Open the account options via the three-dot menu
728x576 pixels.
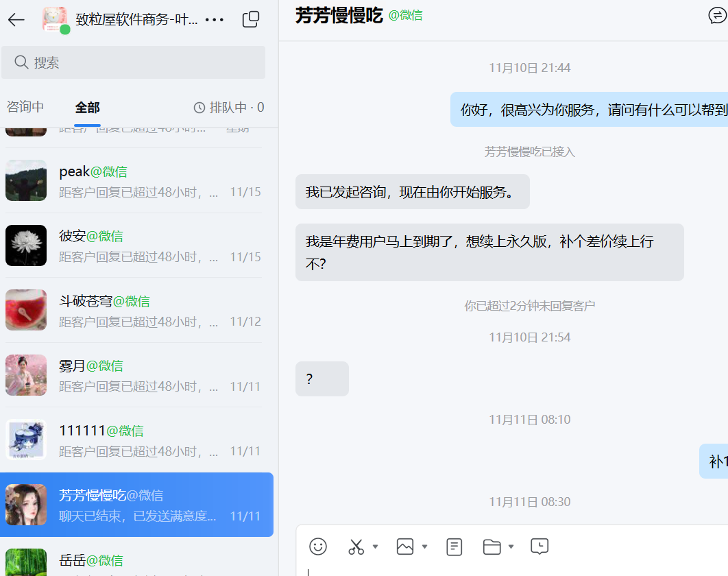[215, 19]
